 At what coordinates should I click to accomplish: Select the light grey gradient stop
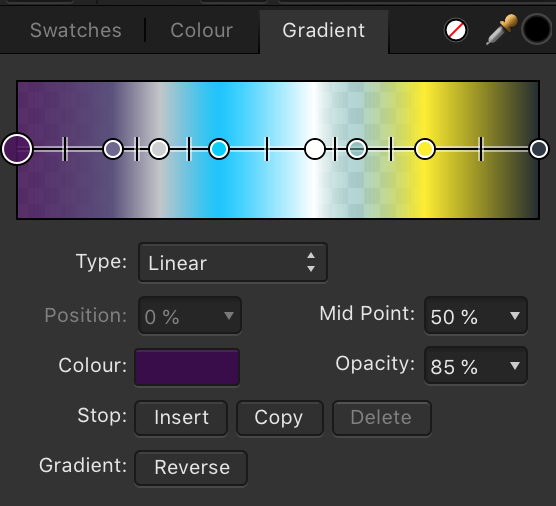click(x=159, y=149)
